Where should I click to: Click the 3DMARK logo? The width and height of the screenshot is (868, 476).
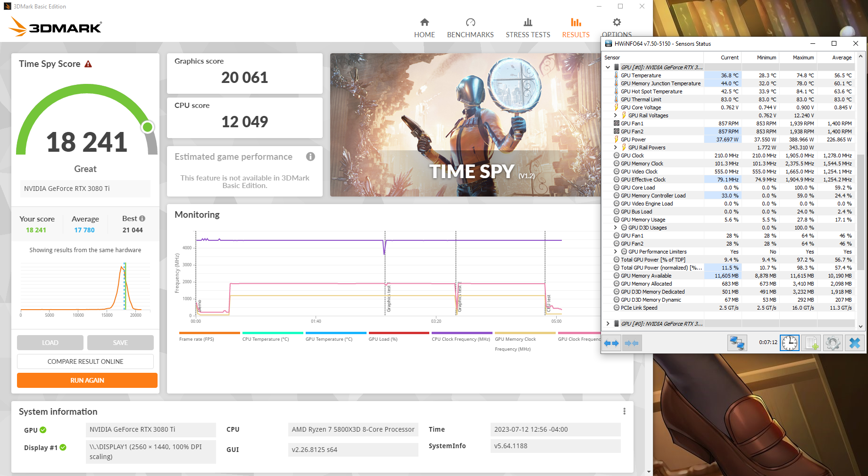[56, 27]
